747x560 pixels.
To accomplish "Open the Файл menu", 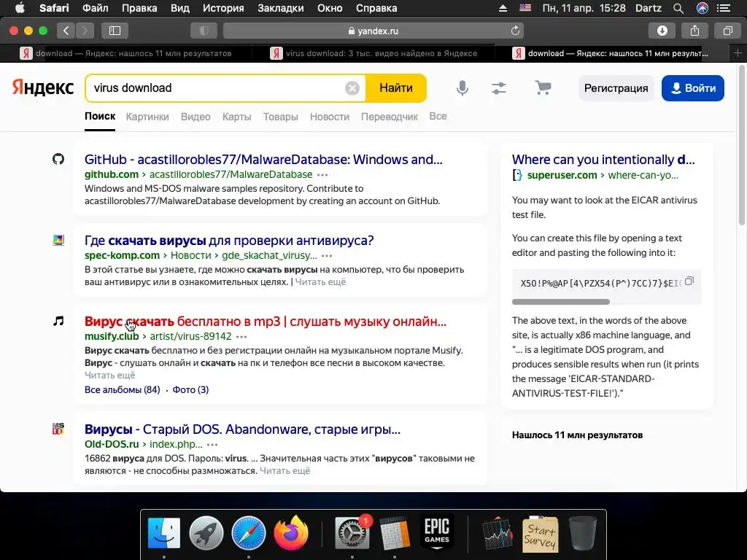I will 96,8.
